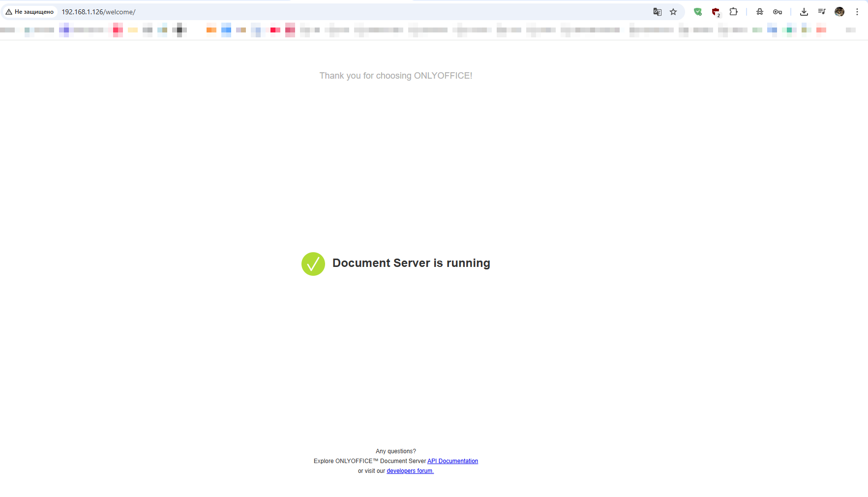Show the browser downloads

tap(804, 12)
